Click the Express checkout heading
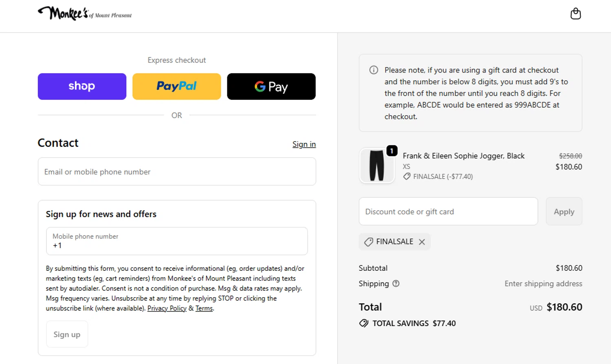611x364 pixels. coord(177,60)
